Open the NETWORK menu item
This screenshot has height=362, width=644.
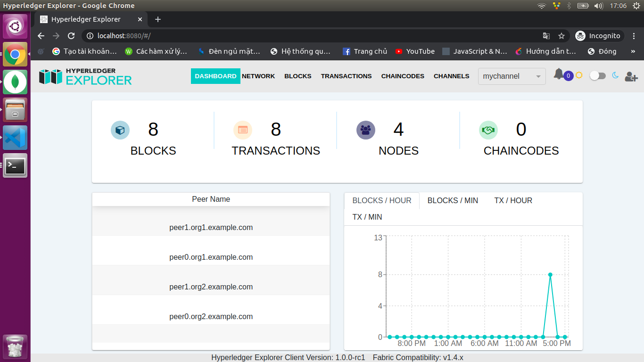click(258, 76)
